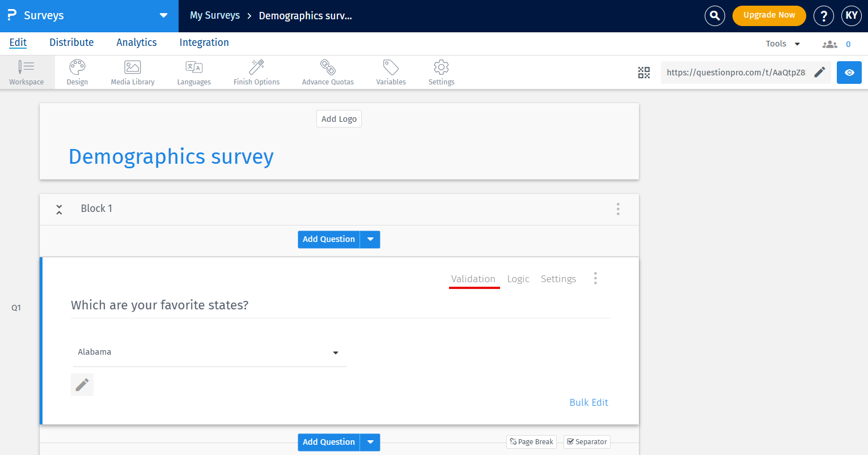
Task: Open Finish Options
Action: 256,72
